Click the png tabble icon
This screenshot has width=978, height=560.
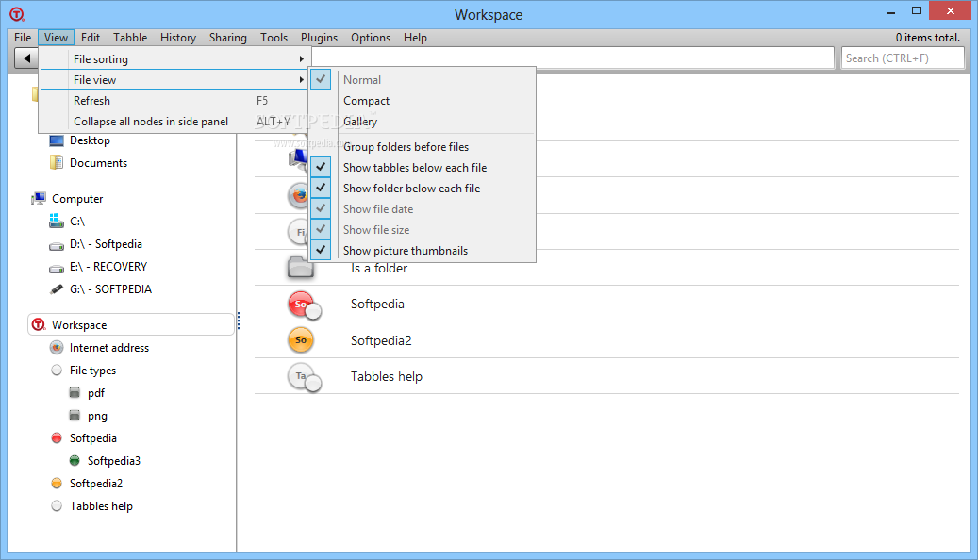75,416
